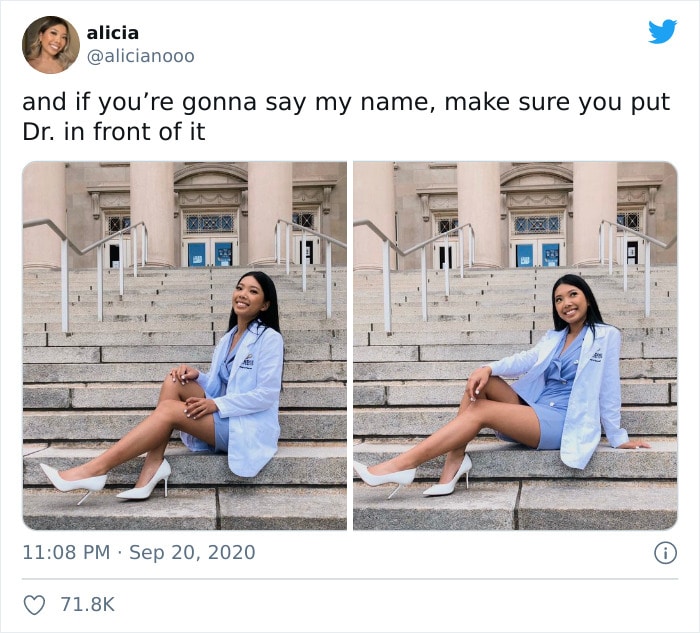
Task: Visit the @alicianooo handle link
Action: 141,56
